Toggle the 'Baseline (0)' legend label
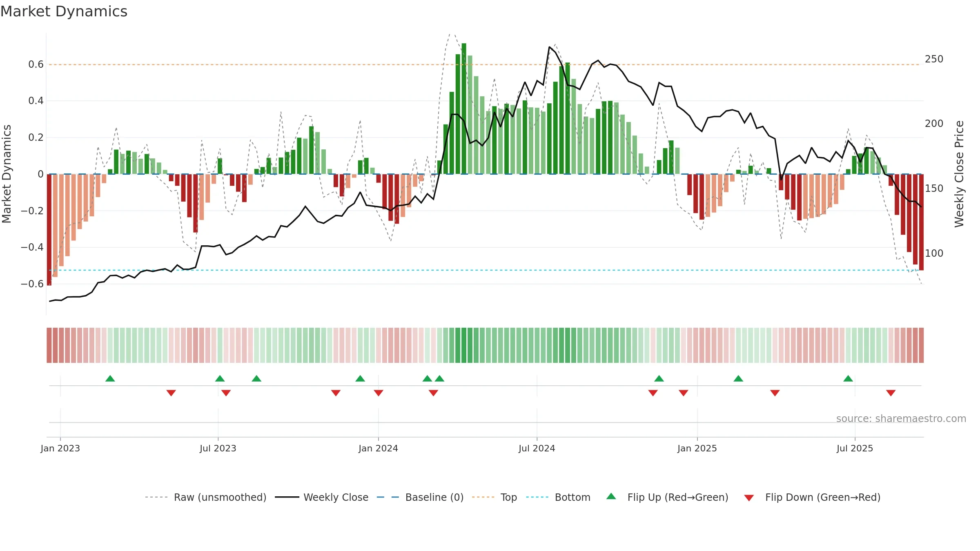 [x=434, y=497]
